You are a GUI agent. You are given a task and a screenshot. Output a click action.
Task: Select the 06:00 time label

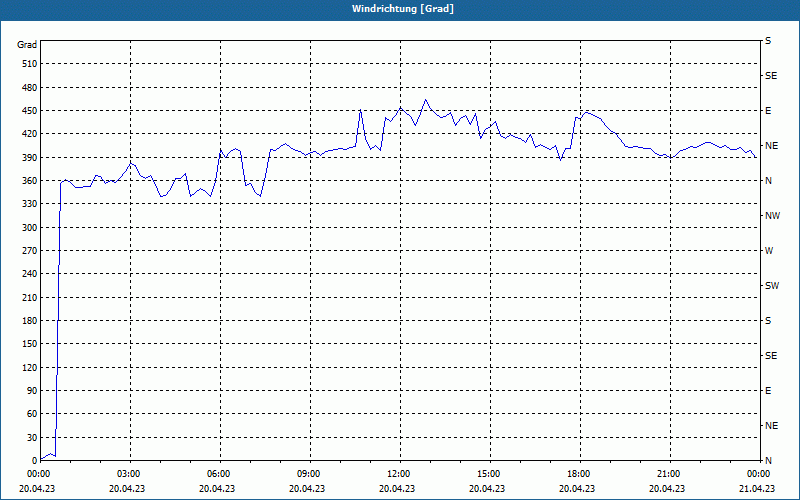[x=217, y=474]
